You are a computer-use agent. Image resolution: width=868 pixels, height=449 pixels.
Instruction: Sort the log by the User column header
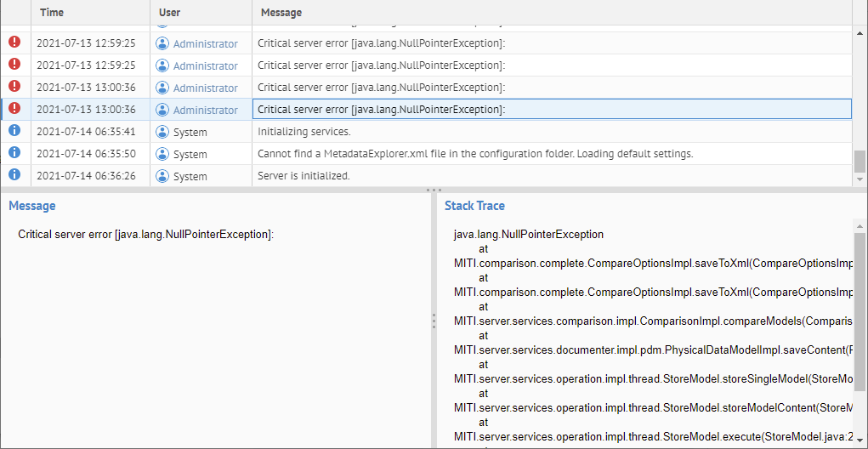click(169, 13)
